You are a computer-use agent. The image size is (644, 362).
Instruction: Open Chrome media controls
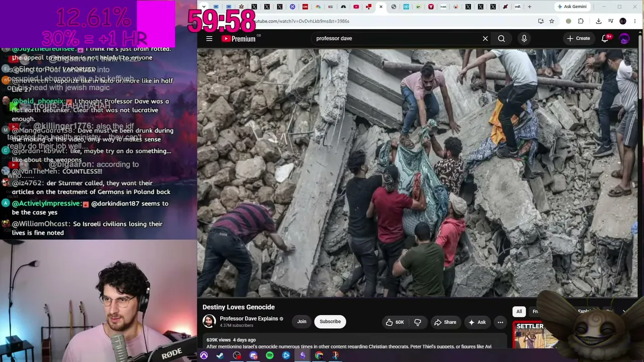click(610, 21)
